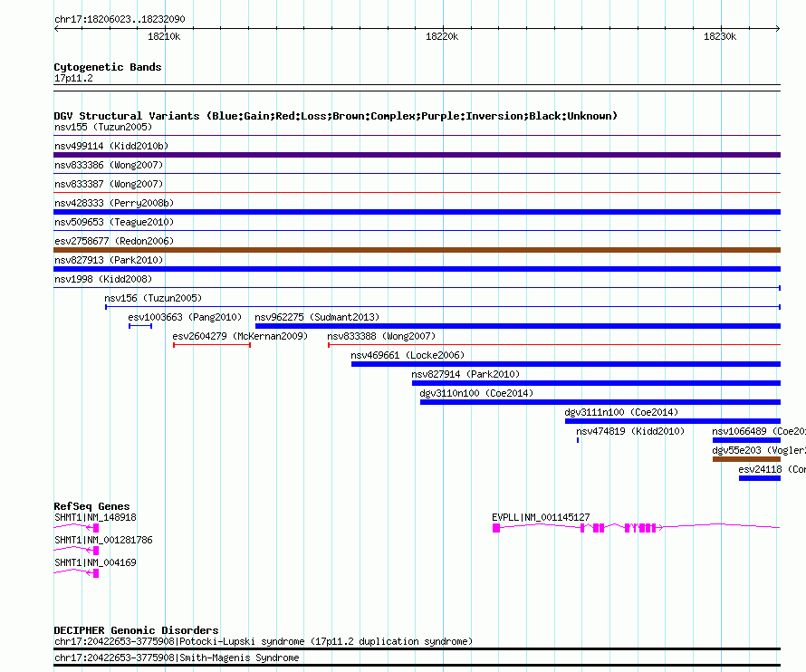Click the 18230k ruler label

pyautogui.click(x=720, y=36)
